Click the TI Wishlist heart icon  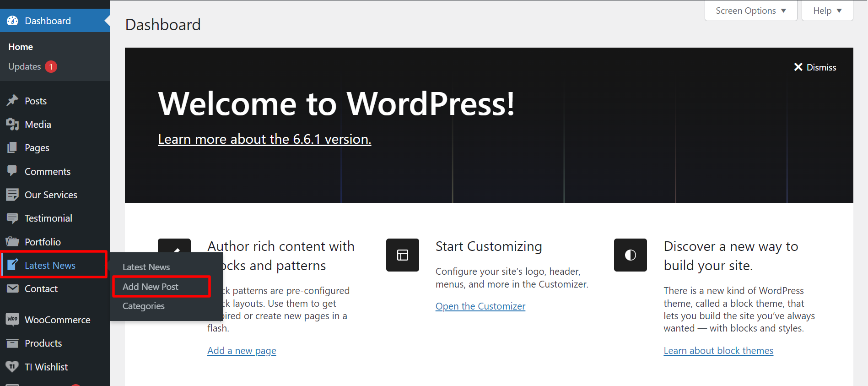(12, 367)
